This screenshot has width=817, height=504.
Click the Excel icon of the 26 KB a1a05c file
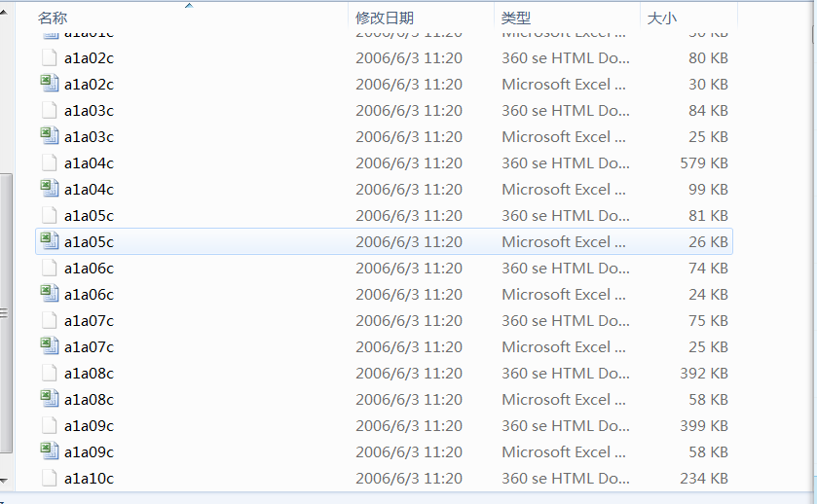click(49, 241)
